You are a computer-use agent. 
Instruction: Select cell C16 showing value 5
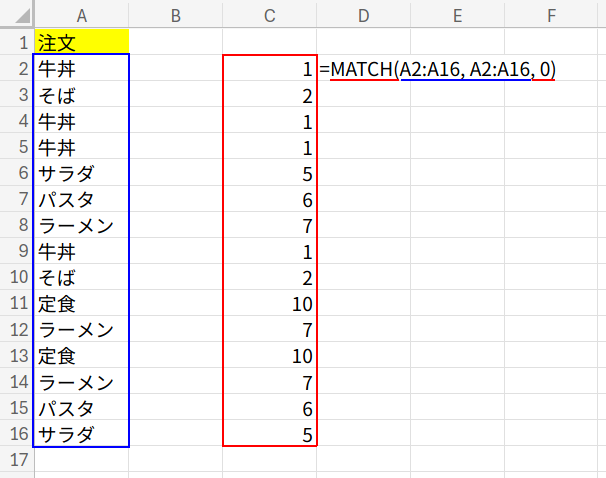(269, 434)
